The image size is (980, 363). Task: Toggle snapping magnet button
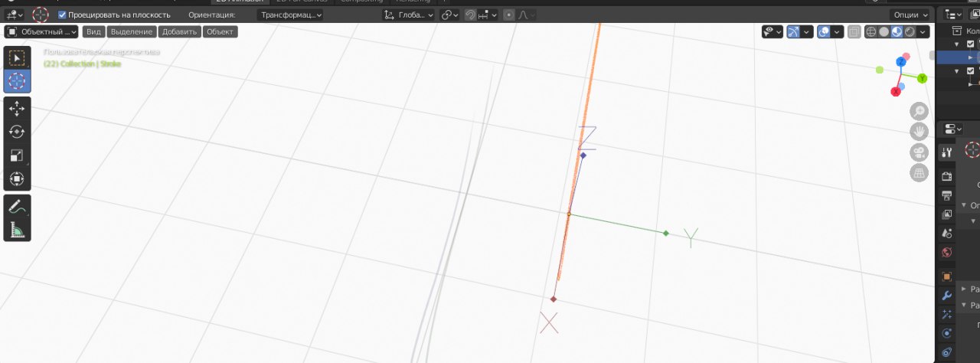click(471, 15)
